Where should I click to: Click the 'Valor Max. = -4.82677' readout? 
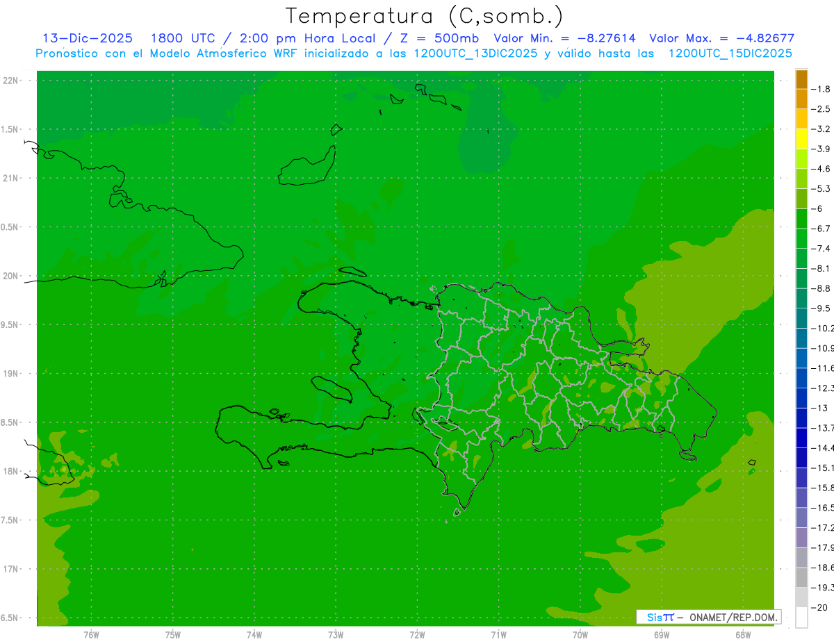(721, 38)
